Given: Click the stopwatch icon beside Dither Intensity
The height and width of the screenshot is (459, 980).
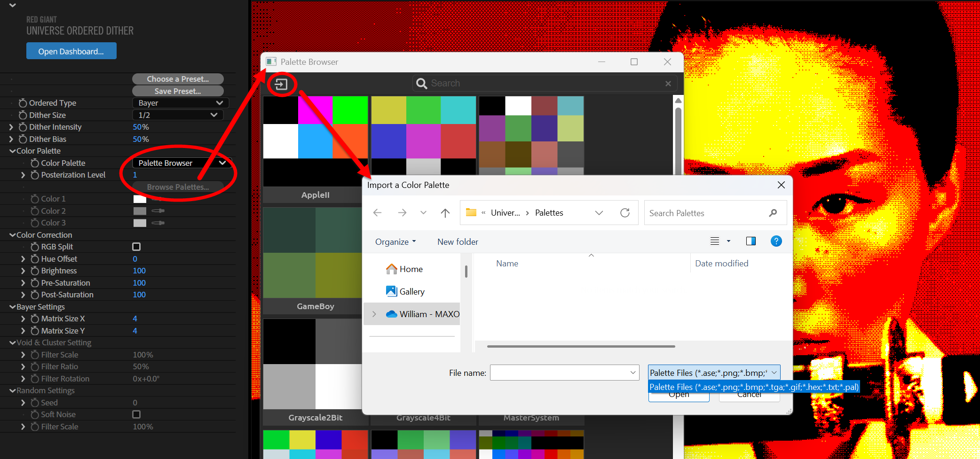Looking at the screenshot, I should click(23, 127).
